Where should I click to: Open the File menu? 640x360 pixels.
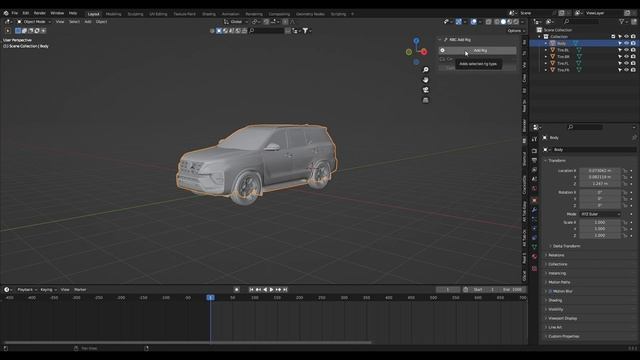click(x=14, y=13)
